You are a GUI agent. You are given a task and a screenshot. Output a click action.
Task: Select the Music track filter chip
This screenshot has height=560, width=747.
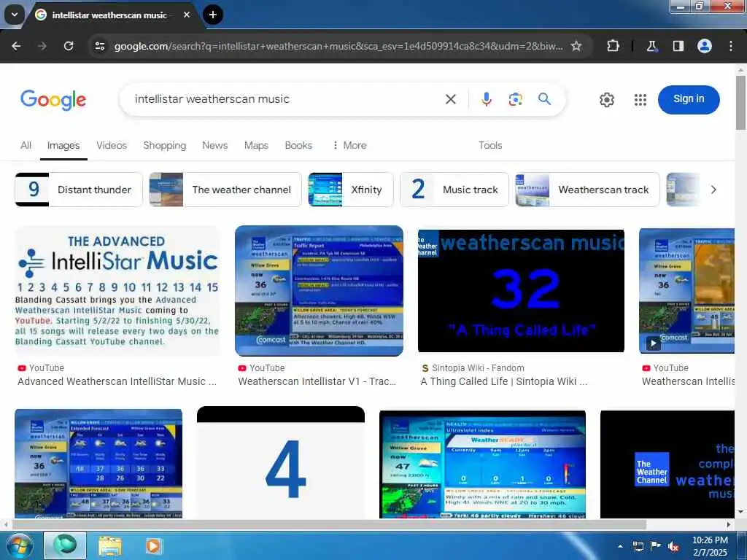454,190
